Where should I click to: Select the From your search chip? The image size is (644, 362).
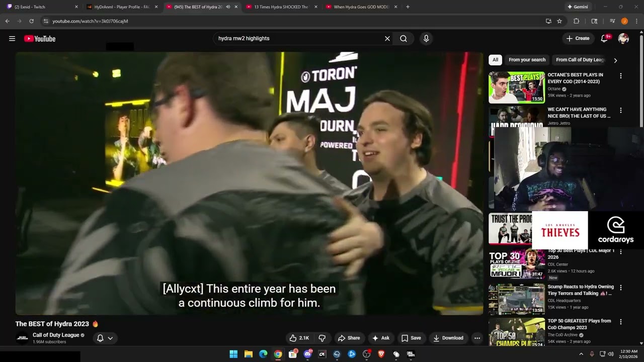point(527,60)
